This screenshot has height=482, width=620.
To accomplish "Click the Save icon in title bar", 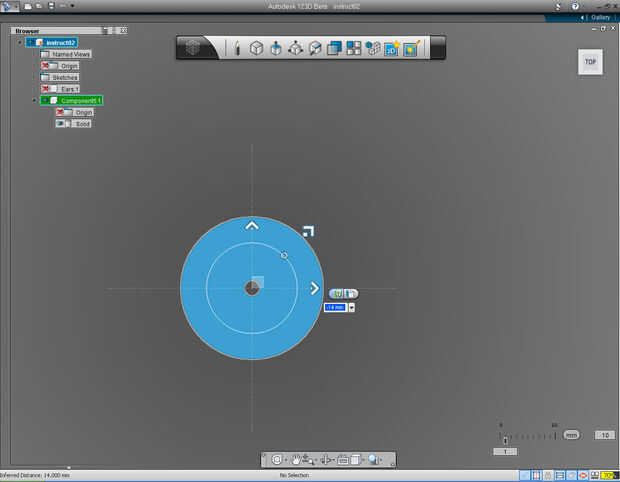I will 51,6.
